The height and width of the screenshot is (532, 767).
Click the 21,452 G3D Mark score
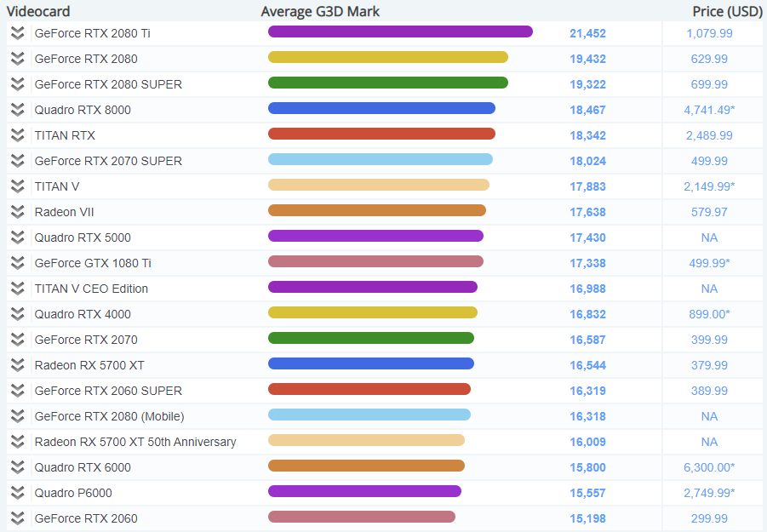588,33
